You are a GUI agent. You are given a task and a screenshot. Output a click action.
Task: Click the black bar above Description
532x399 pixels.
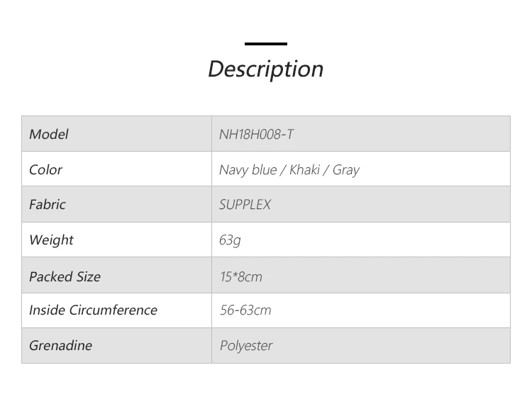265,44
